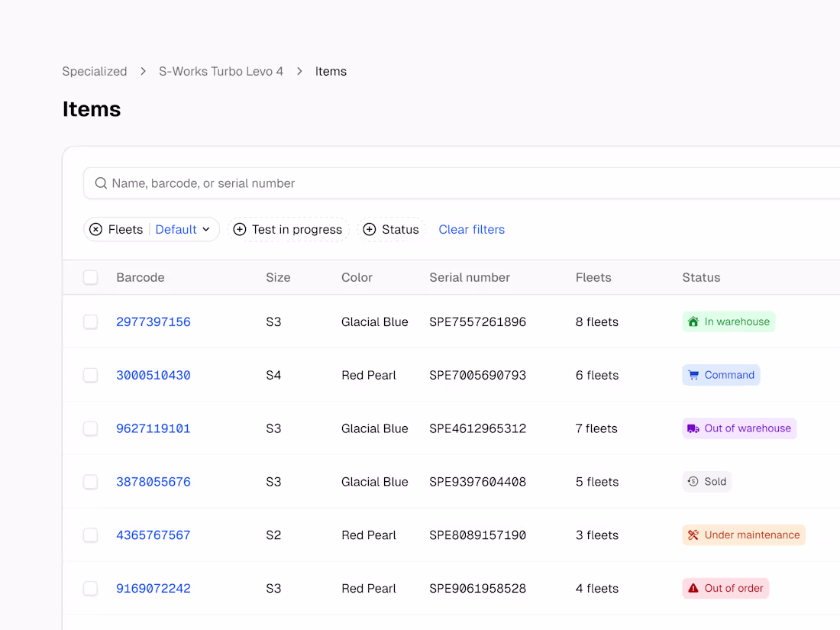Open the Status filter options
Image resolution: width=840 pixels, height=630 pixels.
[x=400, y=230]
